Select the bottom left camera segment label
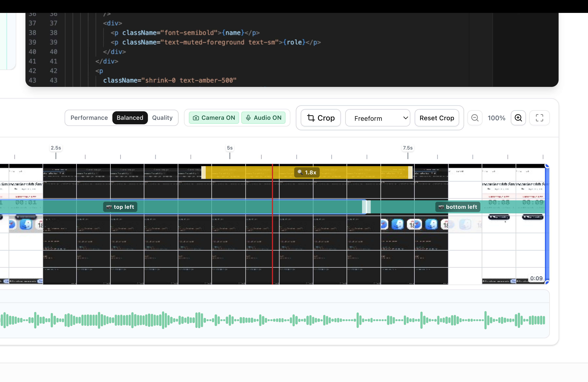The width and height of the screenshot is (588, 382). pos(457,207)
